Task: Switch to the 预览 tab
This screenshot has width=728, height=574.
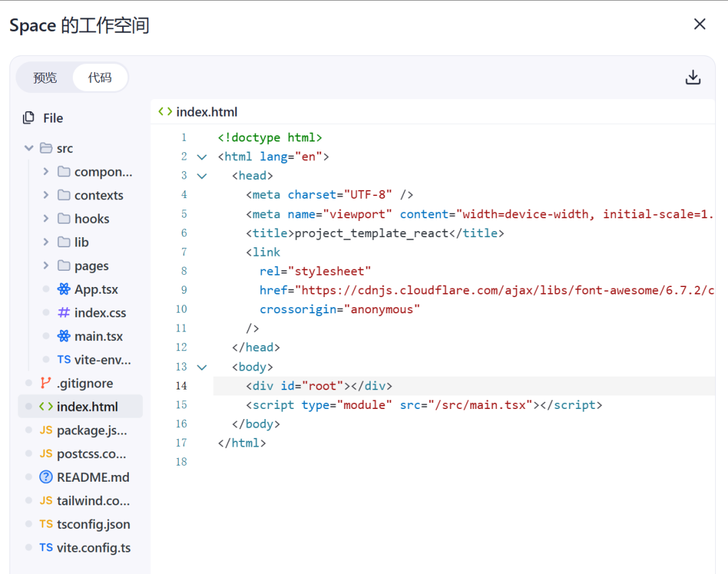Action: click(x=45, y=77)
